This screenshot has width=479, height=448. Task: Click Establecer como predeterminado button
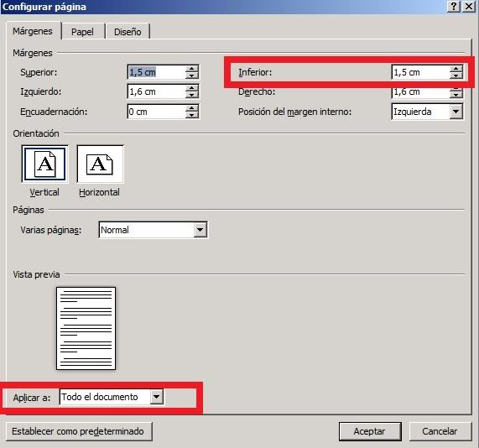tap(79, 431)
